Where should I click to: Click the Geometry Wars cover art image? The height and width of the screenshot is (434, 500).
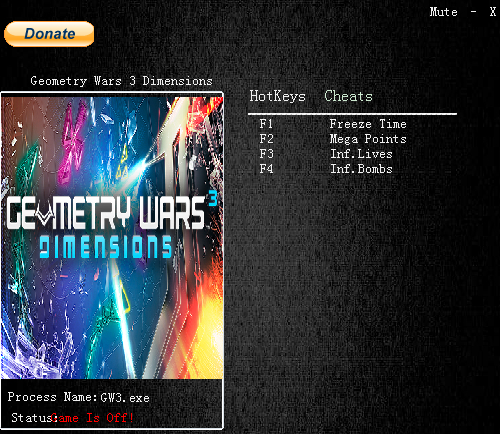point(112,238)
